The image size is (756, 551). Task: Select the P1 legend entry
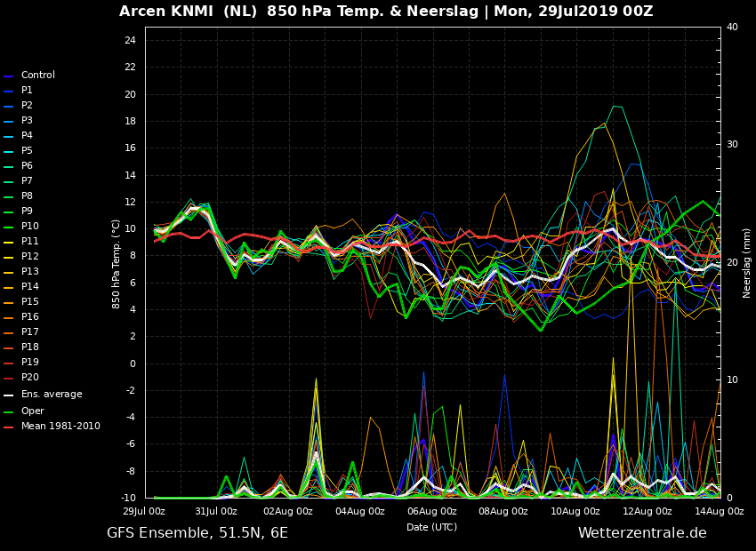27,90
